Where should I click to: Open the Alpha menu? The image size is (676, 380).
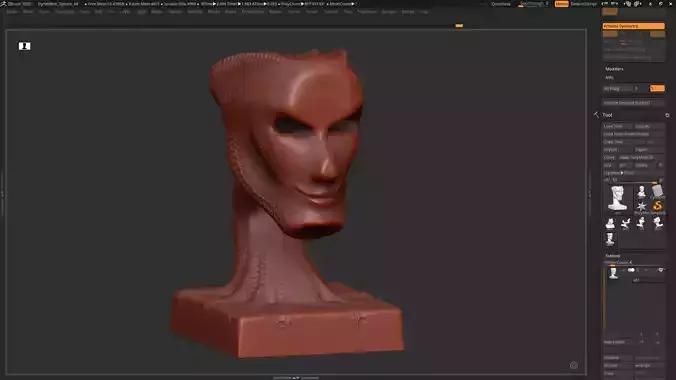coord(12,12)
